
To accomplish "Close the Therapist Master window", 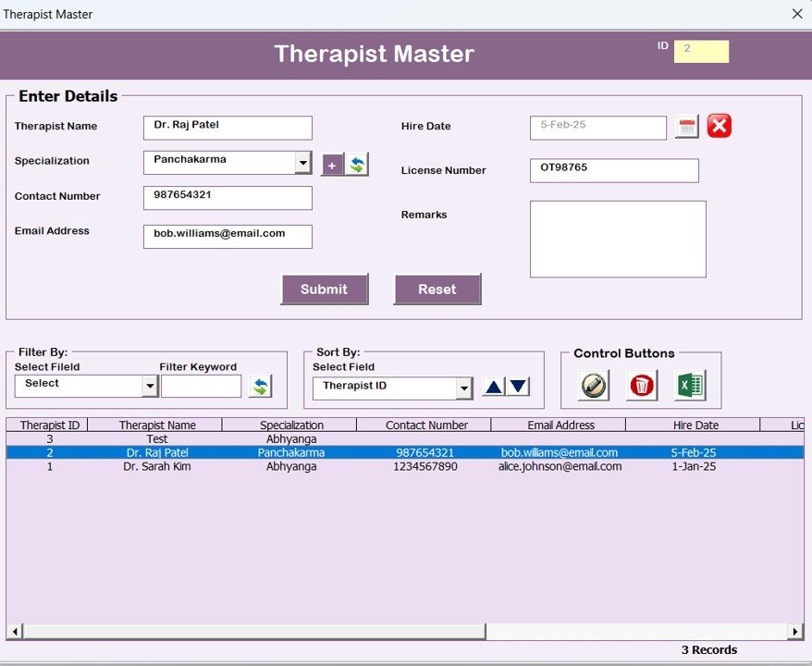I will coord(797,14).
